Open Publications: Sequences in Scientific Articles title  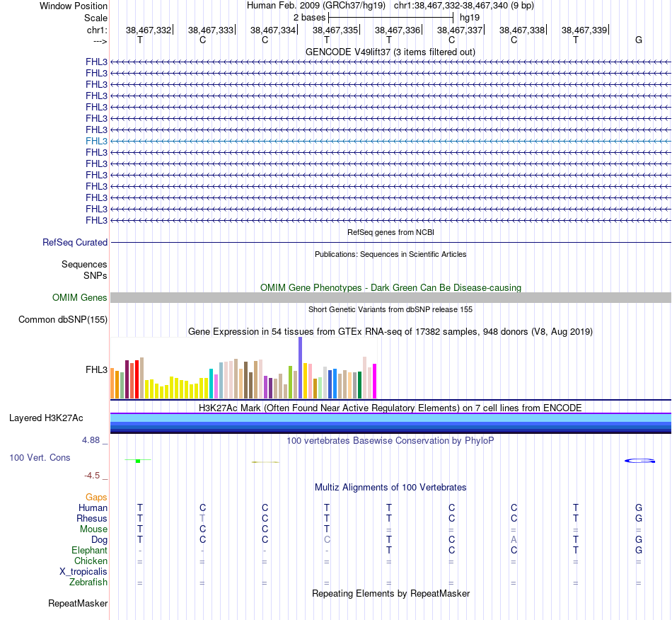click(390, 254)
